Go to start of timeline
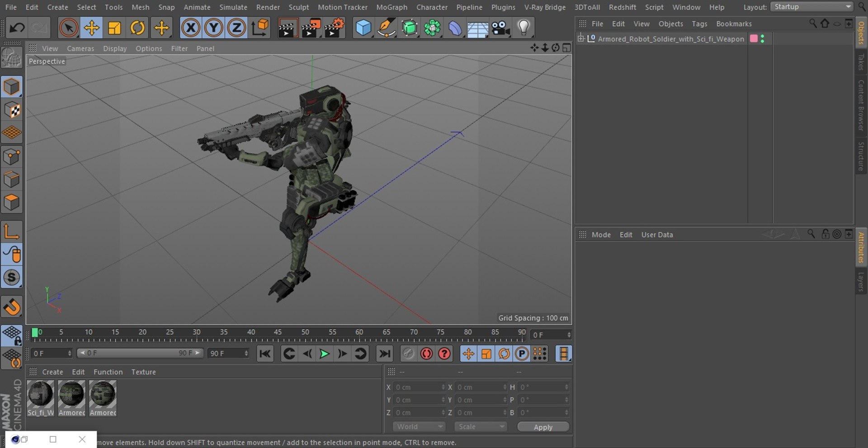 point(265,354)
